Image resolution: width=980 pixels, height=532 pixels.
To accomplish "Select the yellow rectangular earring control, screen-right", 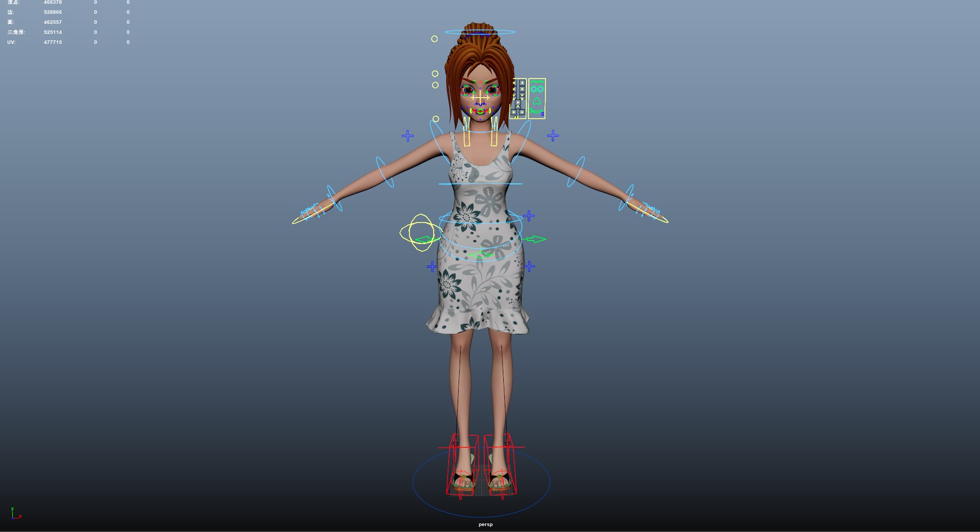I will coord(494,132).
